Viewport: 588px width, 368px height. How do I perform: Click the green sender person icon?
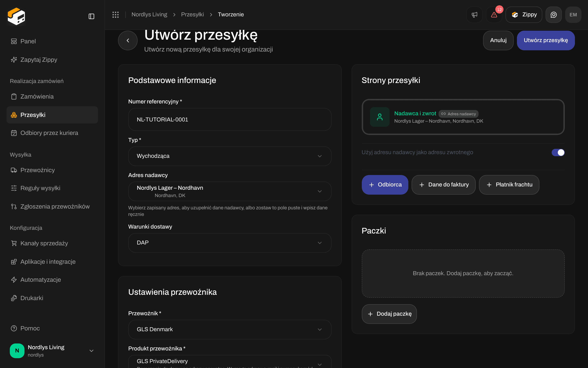(380, 117)
